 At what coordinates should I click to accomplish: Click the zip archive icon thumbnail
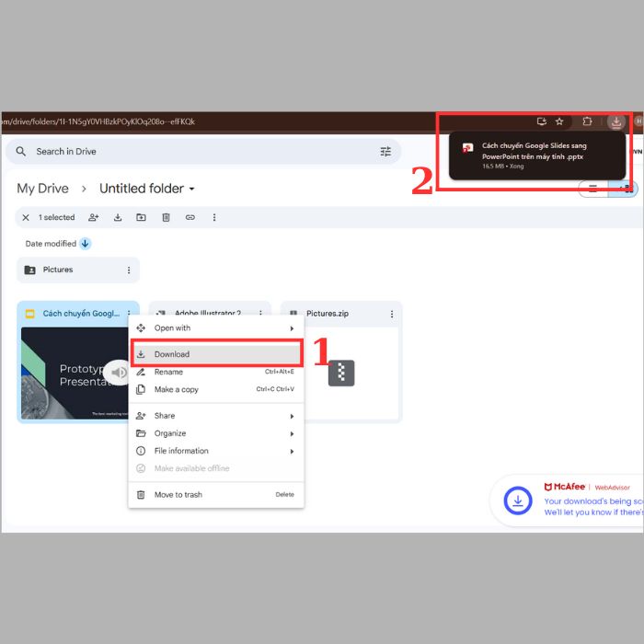[341, 373]
